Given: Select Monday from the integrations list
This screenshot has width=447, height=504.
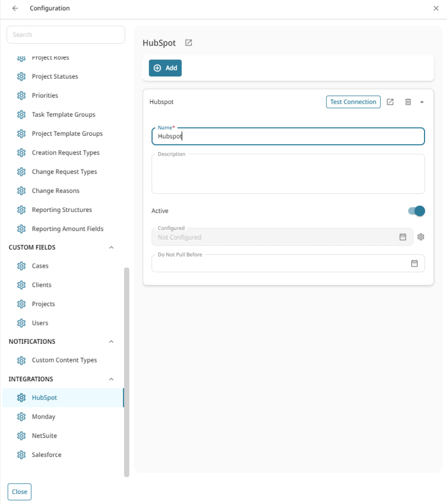Looking at the screenshot, I should [44, 417].
